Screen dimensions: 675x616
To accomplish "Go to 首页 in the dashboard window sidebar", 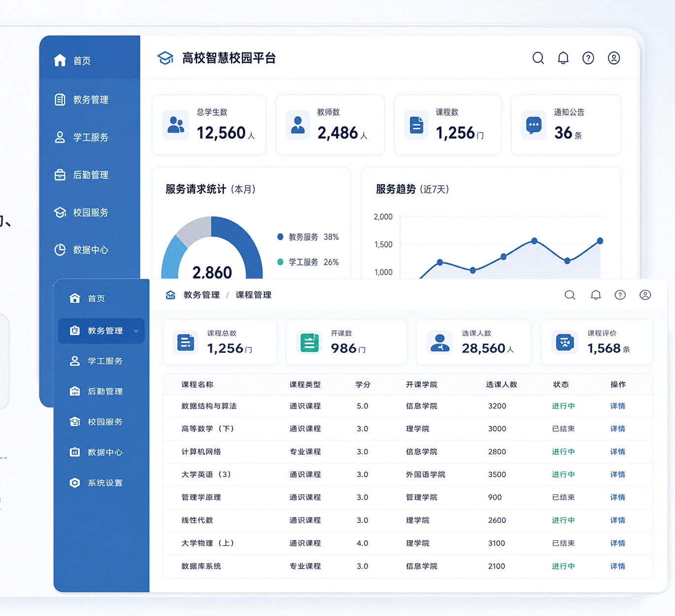I will (x=90, y=60).
